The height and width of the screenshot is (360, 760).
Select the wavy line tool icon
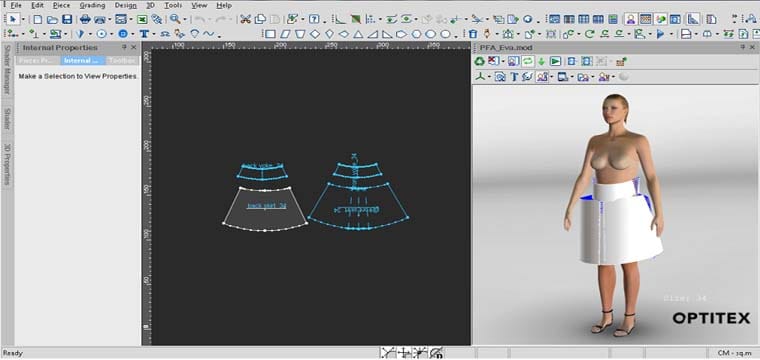click(x=208, y=34)
